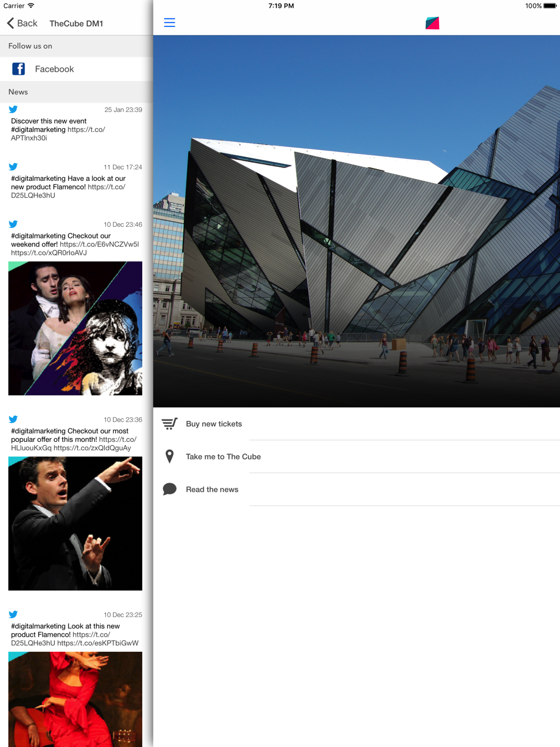
Task: Tap the battery status icon
Action: pyautogui.click(x=550, y=6)
